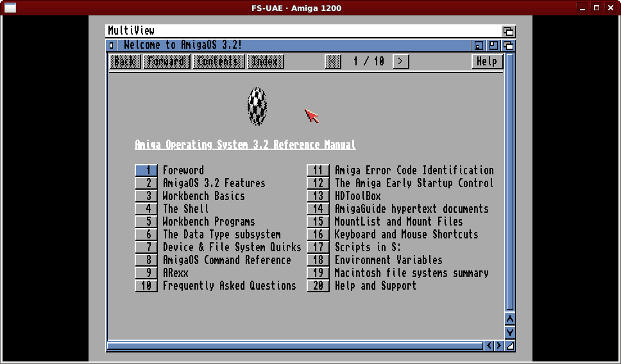Click the window sizing gadget at corner
The image size is (621, 364).
tap(510, 346)
